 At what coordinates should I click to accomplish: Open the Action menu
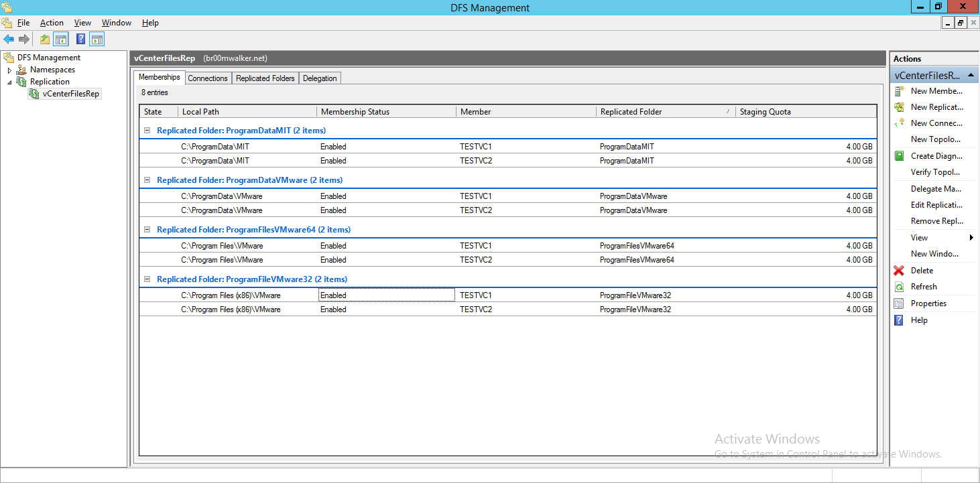[x=52, y=23]
